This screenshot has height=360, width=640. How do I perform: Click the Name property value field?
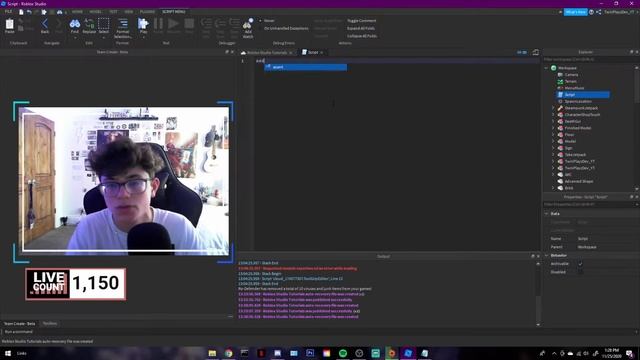click(606, 239)
